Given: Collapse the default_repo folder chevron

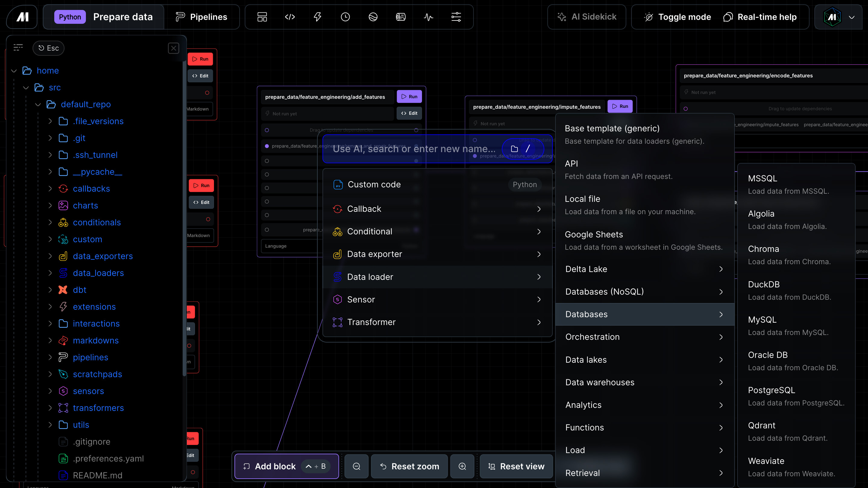Looking at the screenshot, I should click(x=38, y=105).
